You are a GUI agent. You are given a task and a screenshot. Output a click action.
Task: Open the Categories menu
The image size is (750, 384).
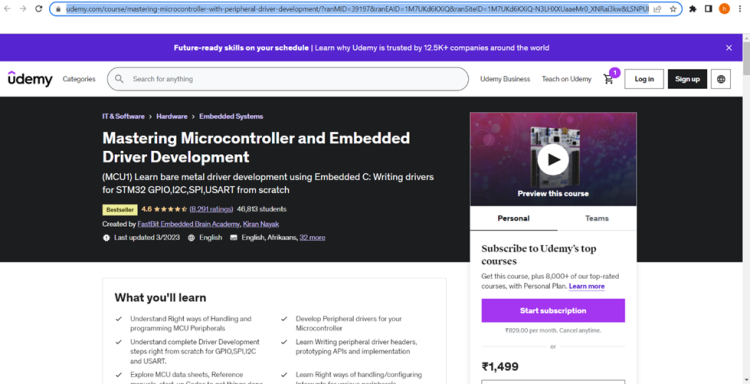pos(79,79)
